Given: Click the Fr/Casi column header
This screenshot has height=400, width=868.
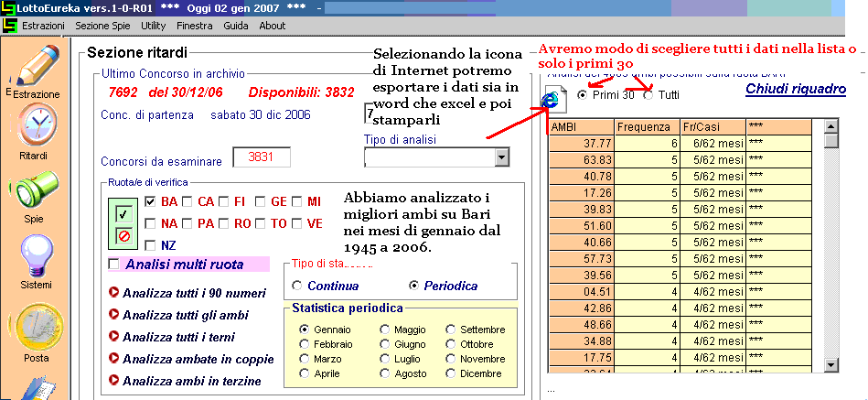Looking at the screenshot, I should 713,127.
